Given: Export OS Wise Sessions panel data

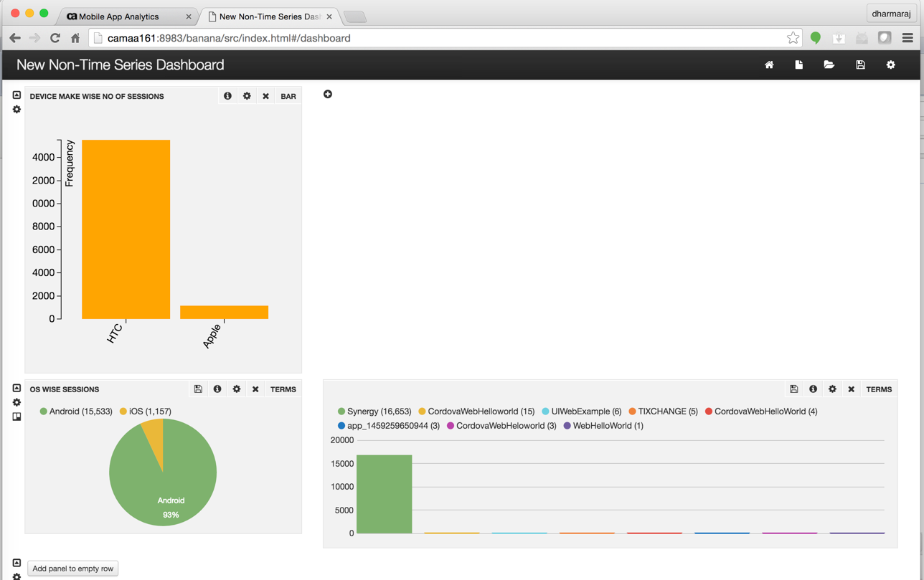Looking at the screenshot, I should (198, 389).
